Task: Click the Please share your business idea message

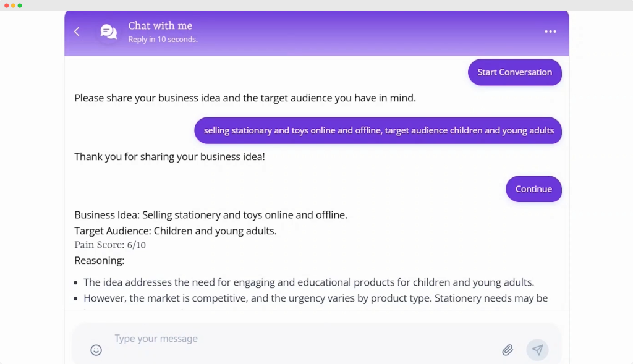Action: (245, 98)
